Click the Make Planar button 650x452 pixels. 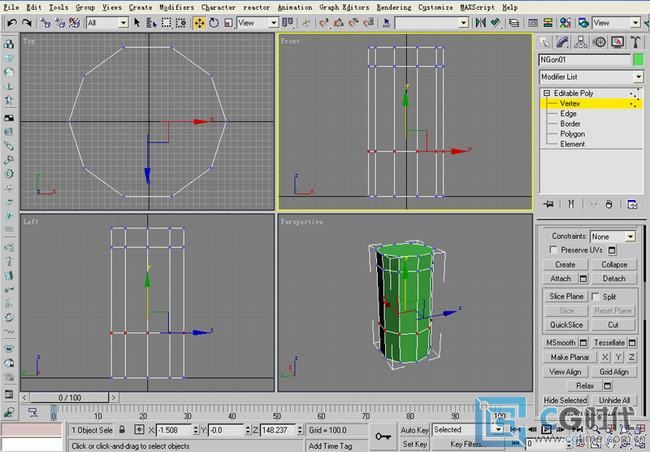[570, 357]
